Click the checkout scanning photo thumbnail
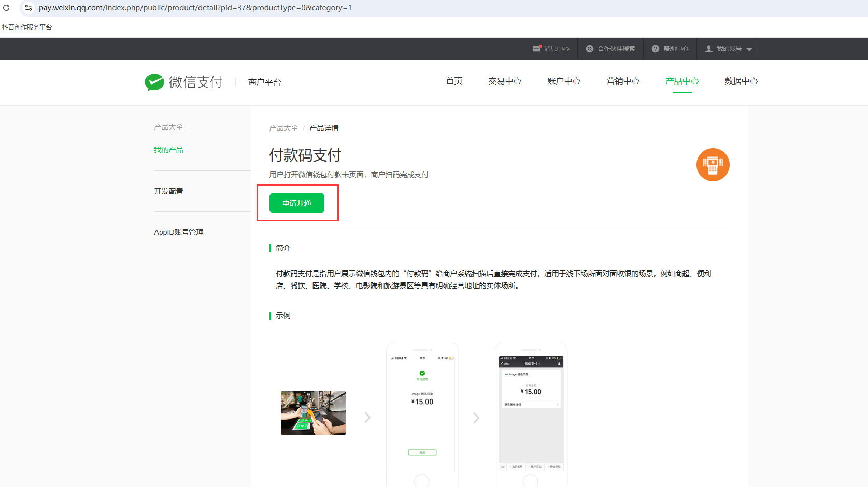Image resolution: width=868 pixels, height=487 pixels. [x=313, y=413]
